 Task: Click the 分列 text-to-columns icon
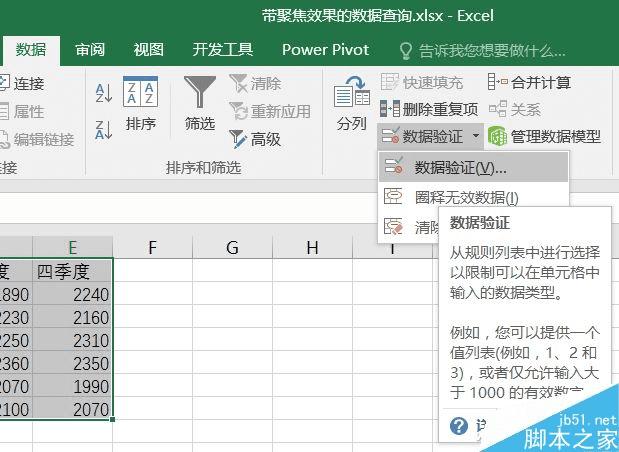pyautogui.click(x=351, y=104)
